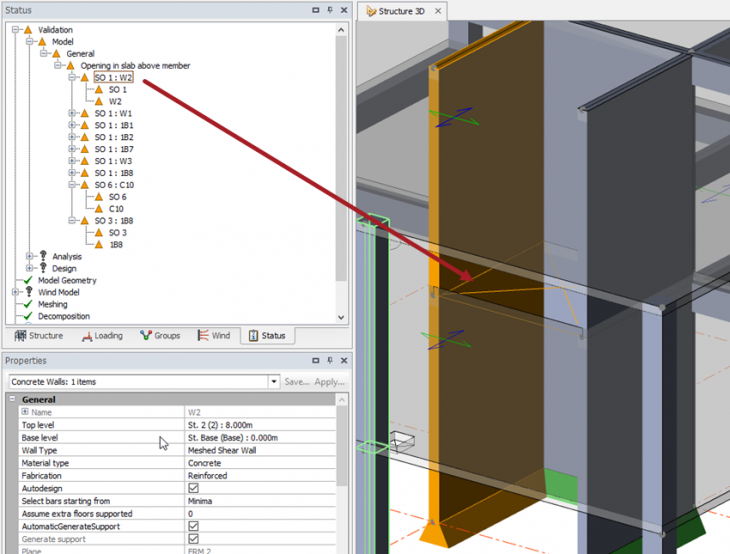The image size is (730, 554).
Task: Click warning icon next to SO 6 : C10
Action: pos(85,185)
